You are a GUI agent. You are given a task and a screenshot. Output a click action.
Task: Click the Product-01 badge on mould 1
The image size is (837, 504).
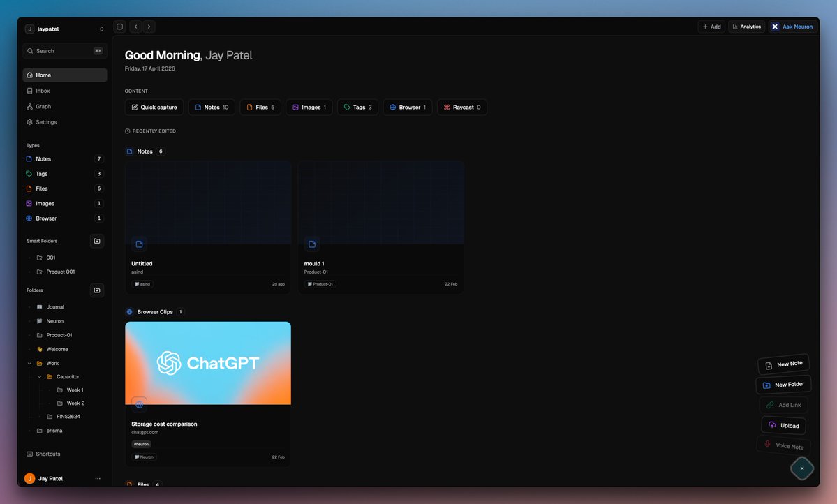coord(320,284)
